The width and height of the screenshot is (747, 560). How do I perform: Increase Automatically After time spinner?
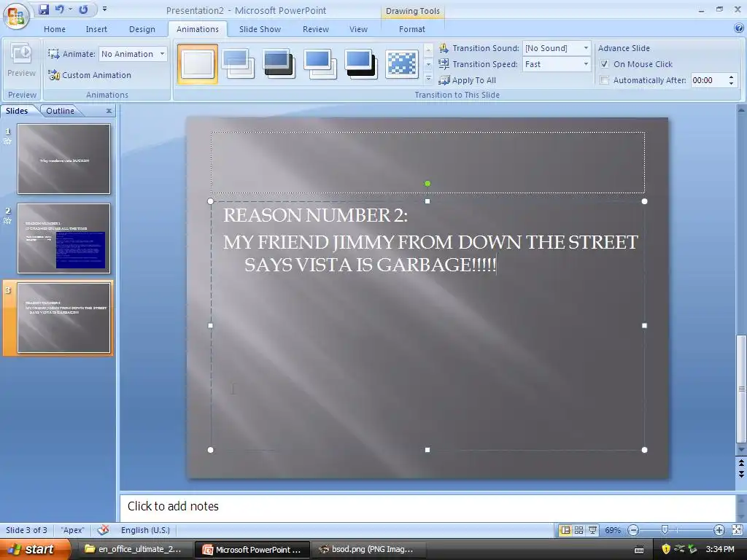[731, 77]
